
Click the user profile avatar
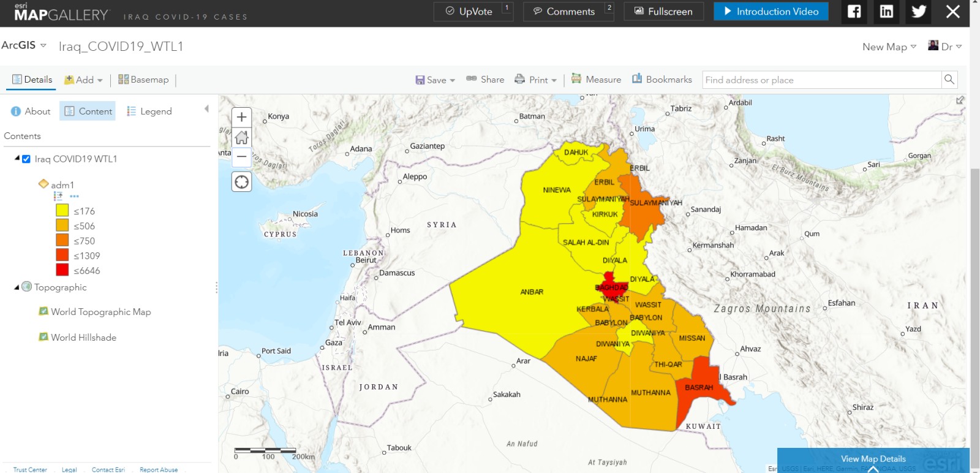click(933, 45)
